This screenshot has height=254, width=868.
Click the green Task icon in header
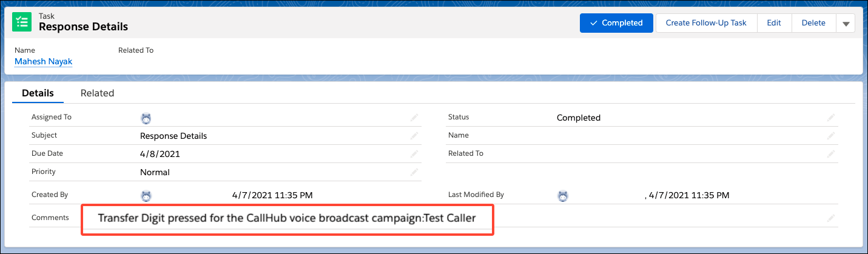[x=23, y=22]
